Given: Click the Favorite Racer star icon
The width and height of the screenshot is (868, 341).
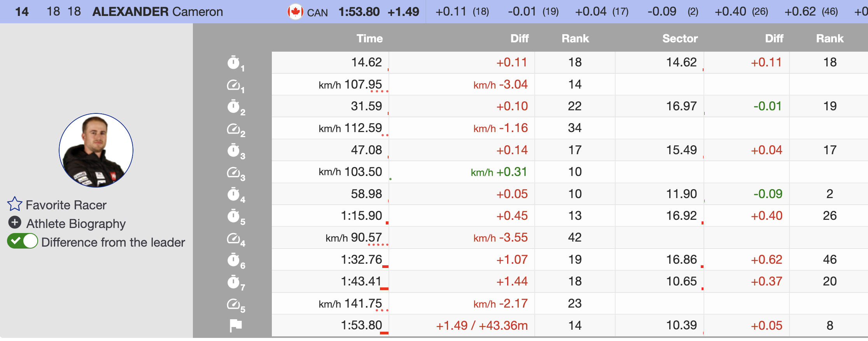Looking at the screenshot, I should click(15, 204).
